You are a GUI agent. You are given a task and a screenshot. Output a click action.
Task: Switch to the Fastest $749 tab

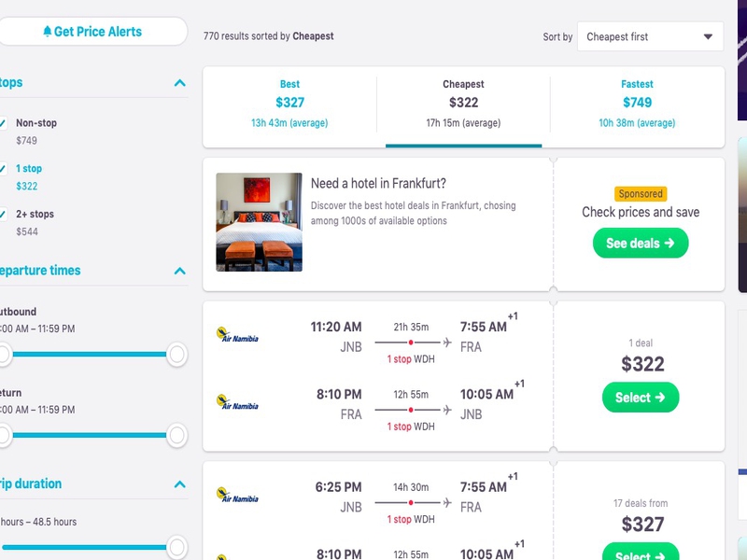pyautogui.click(x=637, y=104)
